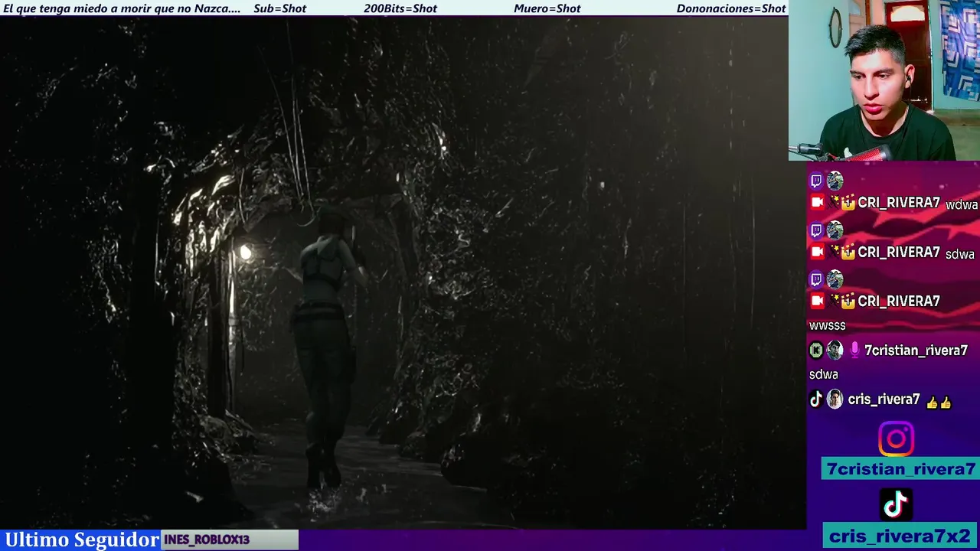The height and width of the screenshot is (551, 980).
Task: Click the large TikTok logo above cris_rivera7x2
Action: tap(896, 505)
